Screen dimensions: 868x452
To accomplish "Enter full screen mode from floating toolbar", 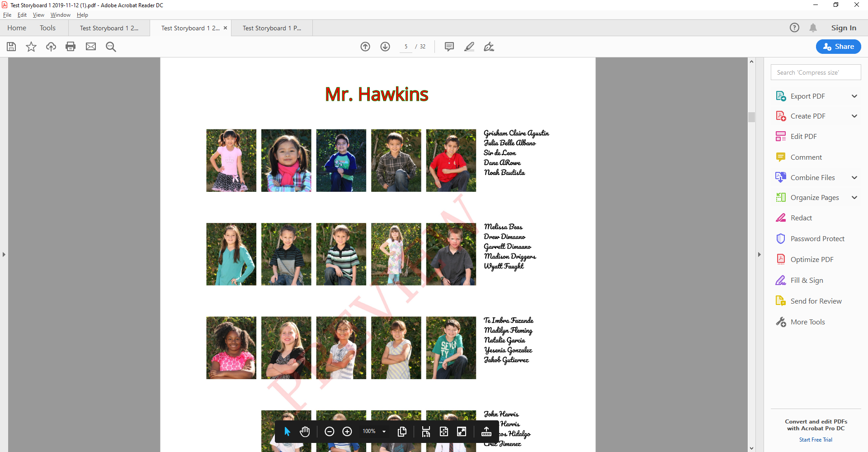I will coord(462,432).
